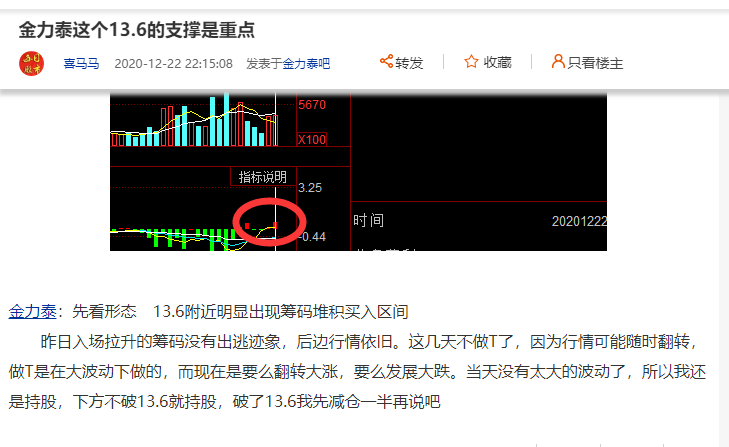Click the 3.25 indicator value
This screenshot has width=729, height=447.
310,188
